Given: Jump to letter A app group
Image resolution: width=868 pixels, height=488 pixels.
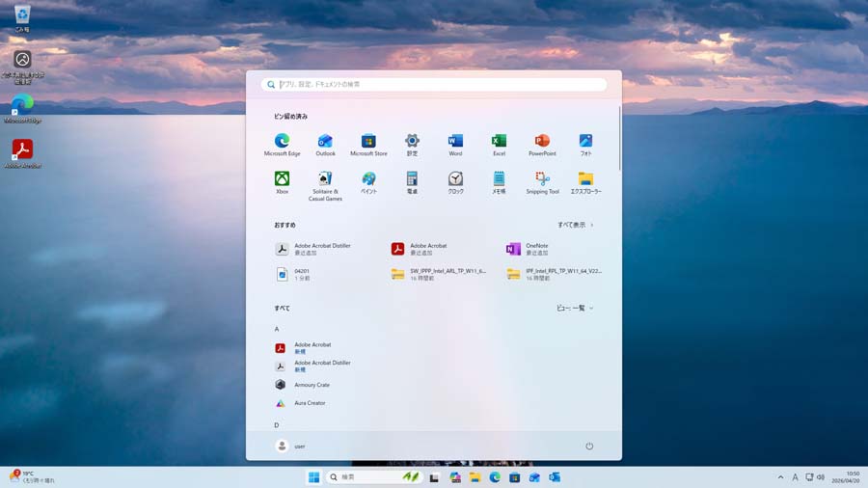Looking at the screenshot, I should (277, 329).
